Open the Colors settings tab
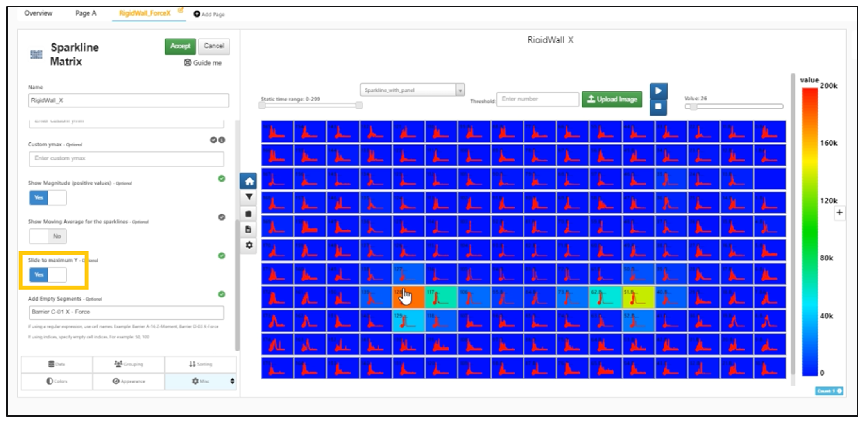Image resolution: width=868 pixels, height=422 pixels. 57,381
